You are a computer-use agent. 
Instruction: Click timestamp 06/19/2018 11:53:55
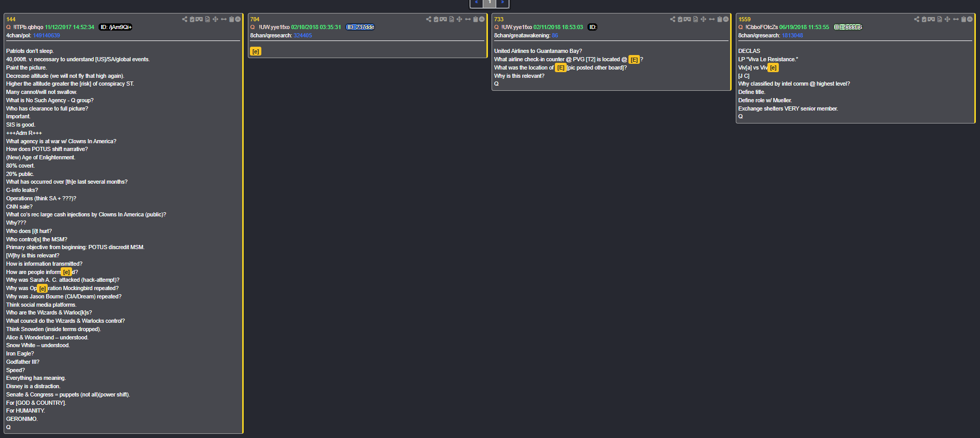(x=804, y=27)
